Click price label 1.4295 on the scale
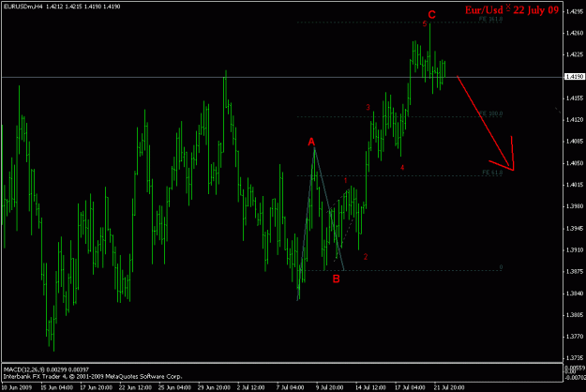This screenshot has width=586, height=392. (575, 11)
